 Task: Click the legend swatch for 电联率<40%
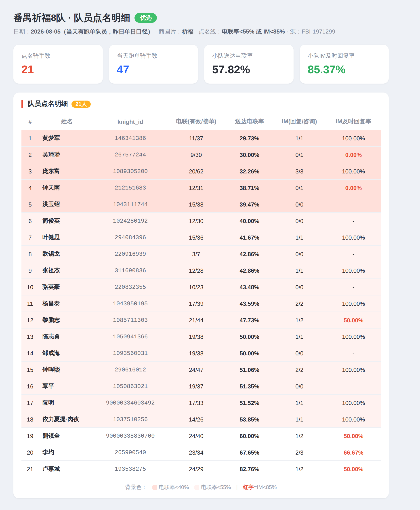[x=155, y=487]
